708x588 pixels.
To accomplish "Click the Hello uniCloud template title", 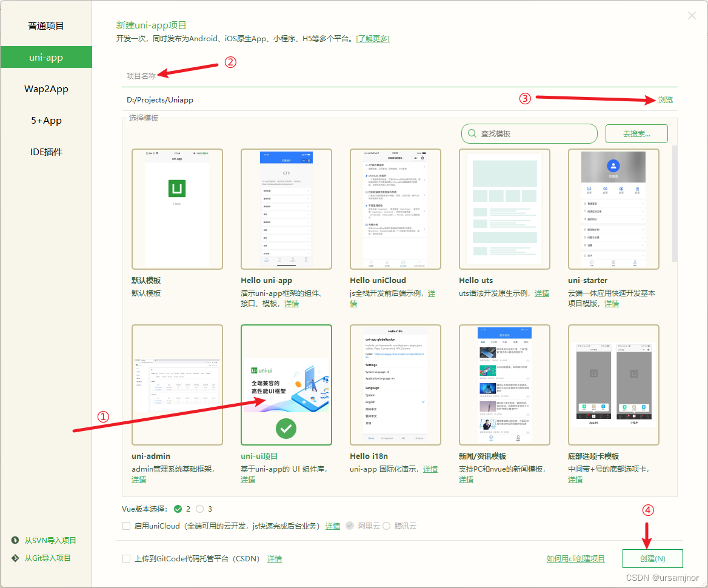I will click(378, 280).
